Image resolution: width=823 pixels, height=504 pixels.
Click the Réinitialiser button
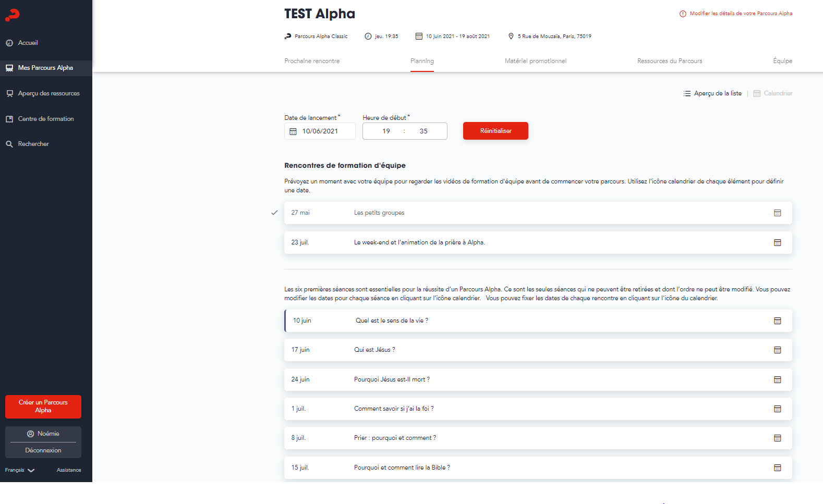tap(495, 131)
